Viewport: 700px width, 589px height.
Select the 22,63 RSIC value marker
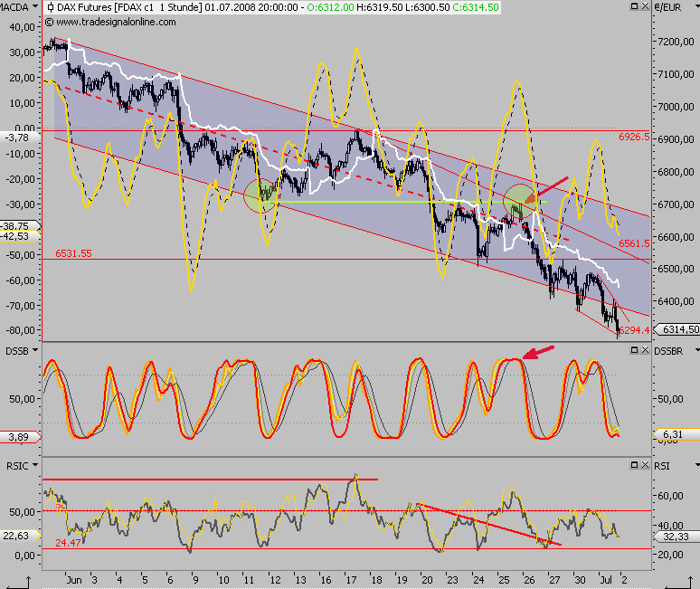(20, 536)
